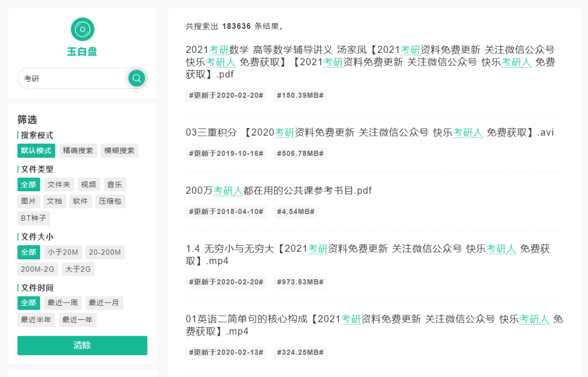Screen dimensions: 588x377
Task: Filter by 最近一周 file time
Action: click(63, 303)
